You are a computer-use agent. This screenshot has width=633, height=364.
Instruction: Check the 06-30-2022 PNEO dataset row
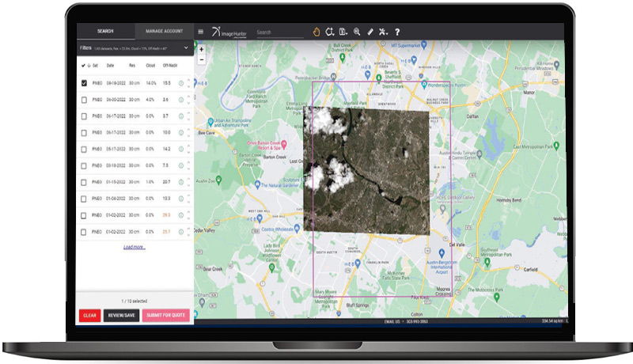click(x=84, y=100)
